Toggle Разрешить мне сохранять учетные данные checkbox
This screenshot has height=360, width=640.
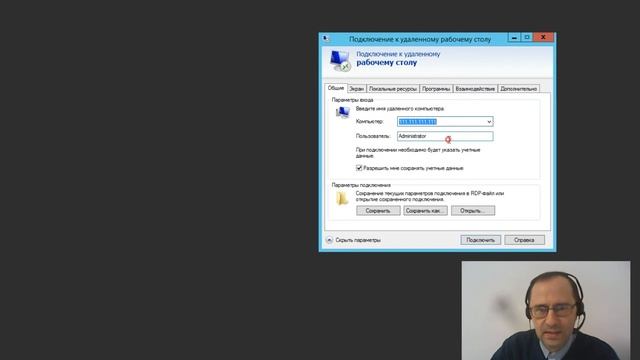click(x=359, y=168)
